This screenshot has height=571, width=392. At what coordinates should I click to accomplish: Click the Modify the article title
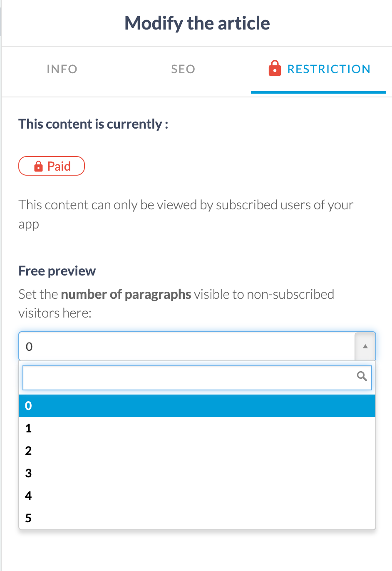coord(197,23)
